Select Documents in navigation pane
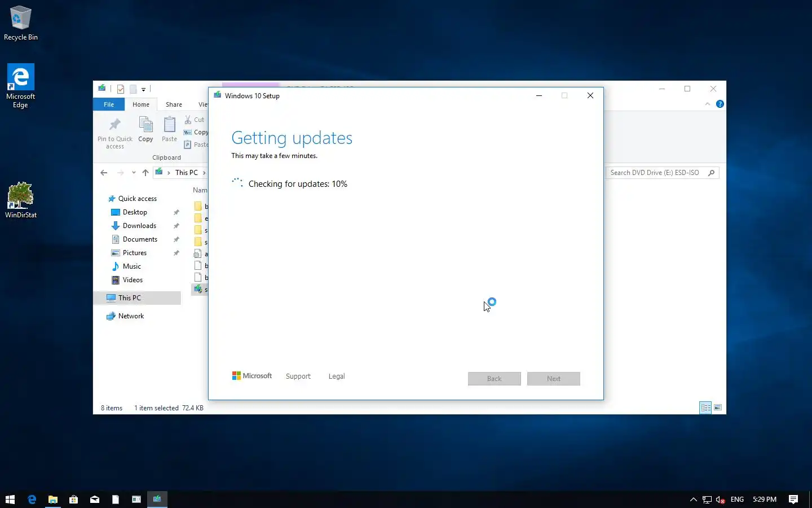812x508 pixels. click(x=140, y=239)
